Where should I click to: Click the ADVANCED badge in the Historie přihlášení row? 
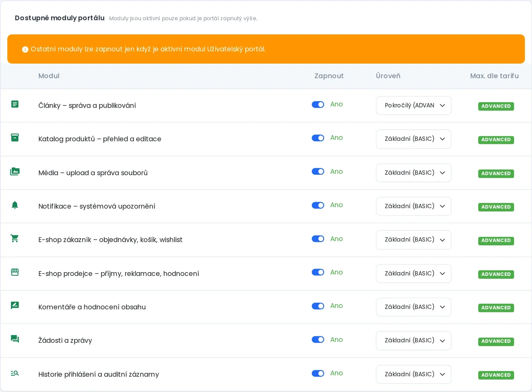tap(496, 375)
